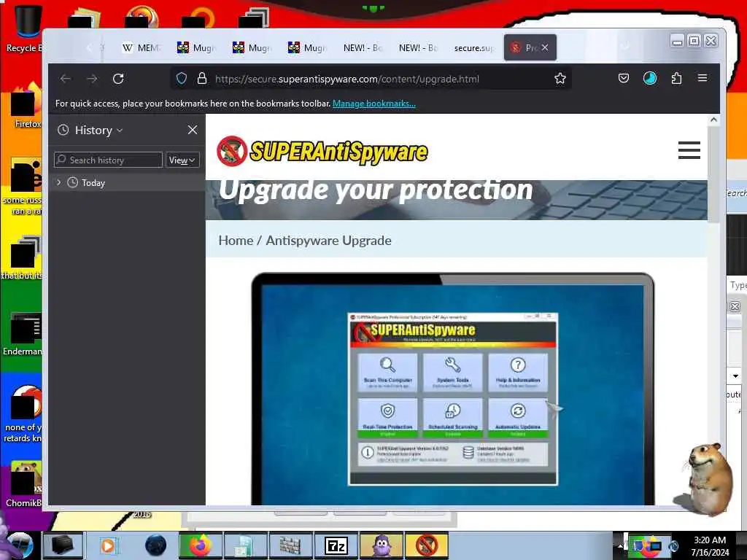Bookmark this page with the star

560,79
